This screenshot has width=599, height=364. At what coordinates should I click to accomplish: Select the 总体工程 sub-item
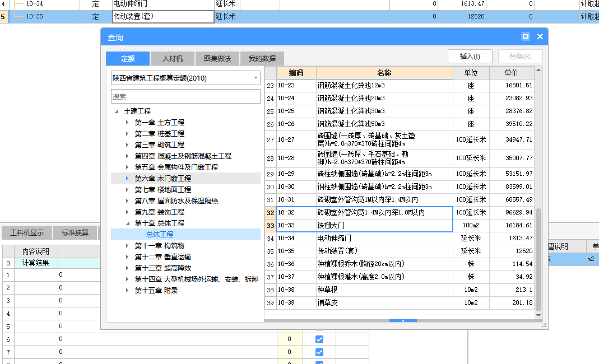point(160,235)
